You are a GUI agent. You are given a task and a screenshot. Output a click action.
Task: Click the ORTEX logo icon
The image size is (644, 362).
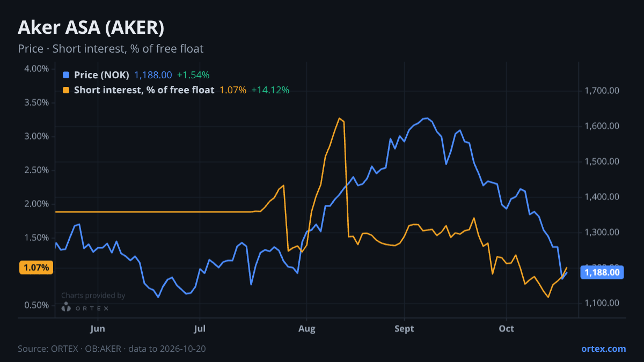tap(66, 307)
